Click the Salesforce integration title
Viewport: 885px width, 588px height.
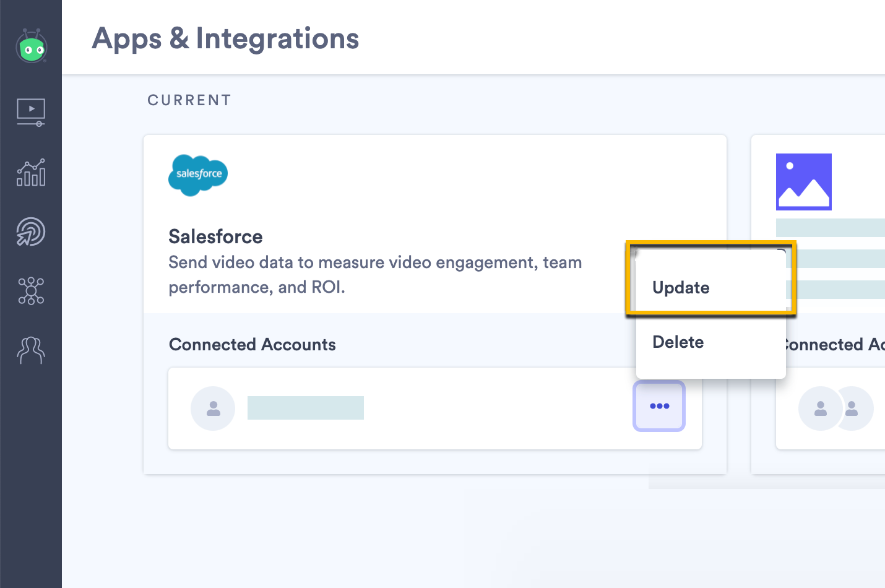pyautogui.click(x=215, y=236)
